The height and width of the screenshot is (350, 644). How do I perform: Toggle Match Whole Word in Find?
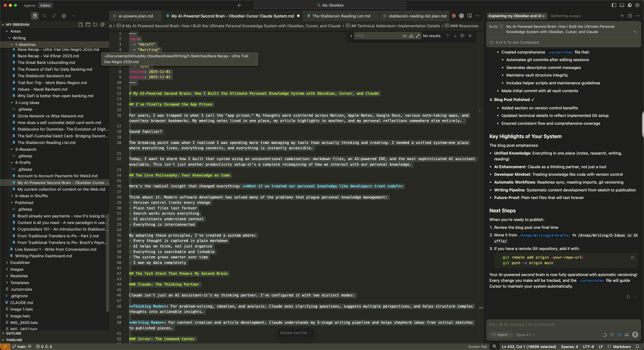[x=411, y=36]
